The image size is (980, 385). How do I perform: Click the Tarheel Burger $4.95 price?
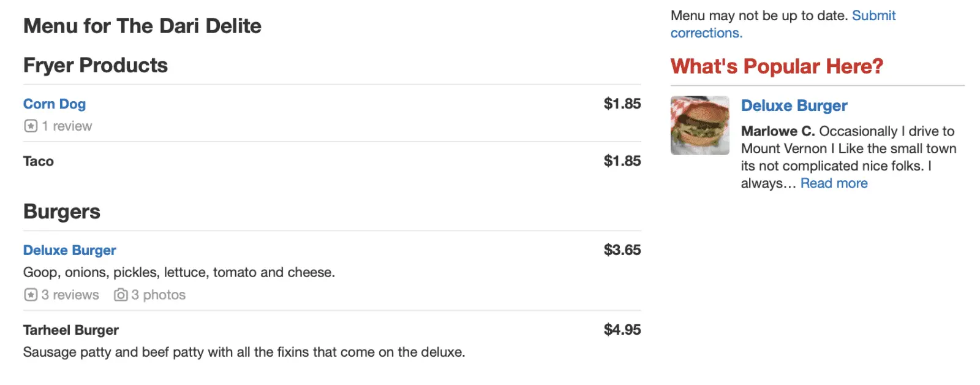622,330
